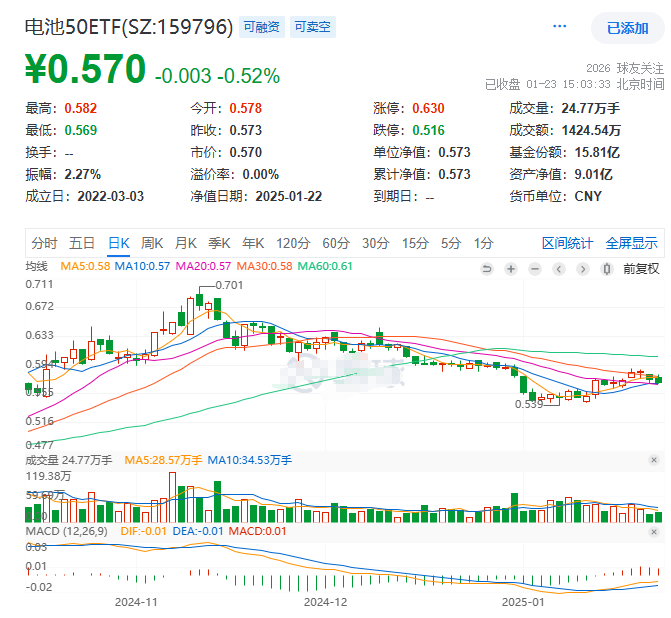Pan chart right with arrow icon
Screen dimensions: 671x618
pyautogui.click(x=582, y=269)
